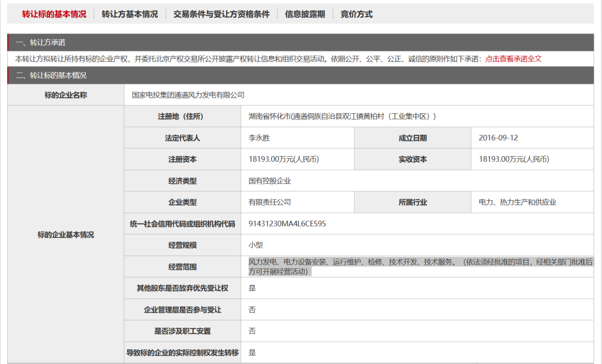Click the 导致标的企业的实际控制权发生转移 label

pos(182,352)
